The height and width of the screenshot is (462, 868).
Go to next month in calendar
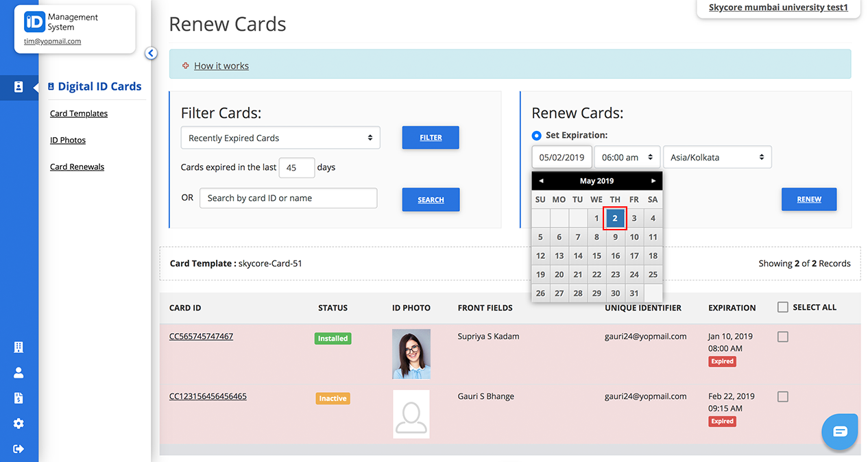coord(653,181)
